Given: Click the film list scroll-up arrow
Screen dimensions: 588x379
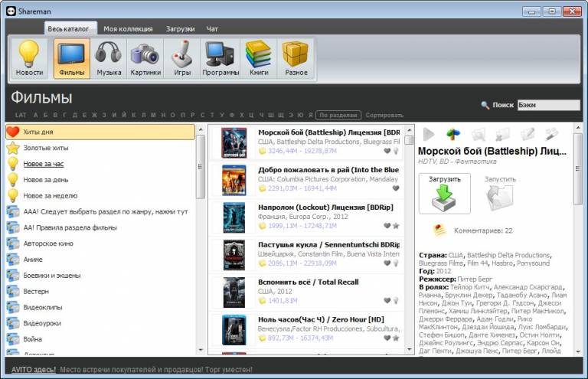Looking at the screenshot, I should (x=410, y=129).
